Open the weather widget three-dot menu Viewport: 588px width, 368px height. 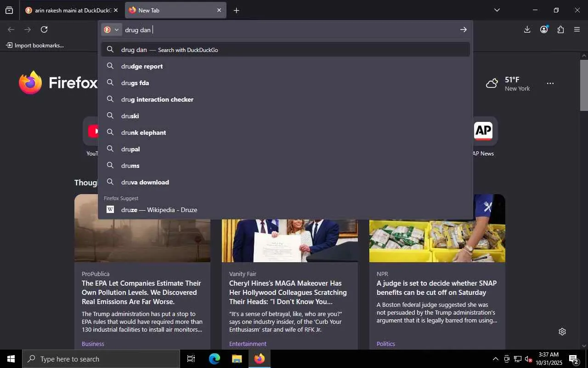[550, 83]
